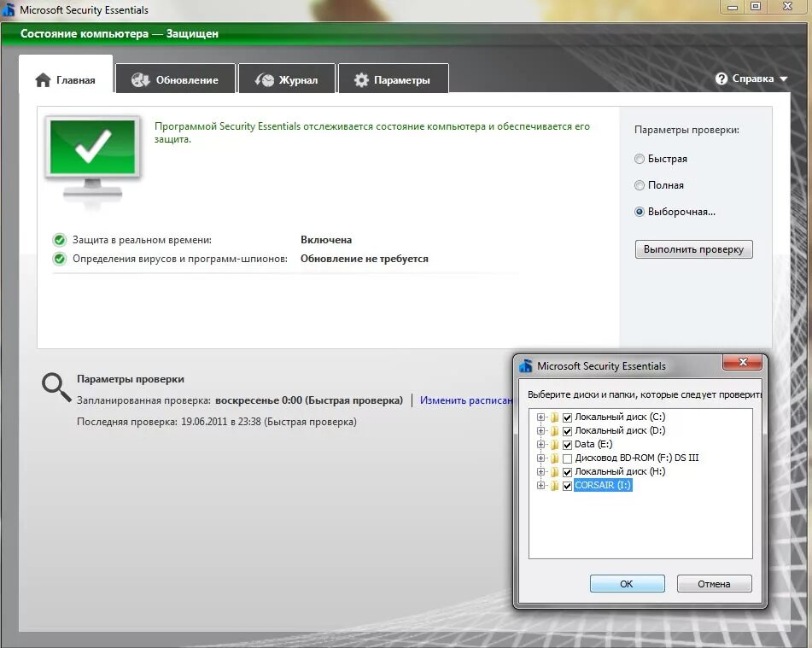Click the gear icon on Параметры tab

click(x=361, y=79)
